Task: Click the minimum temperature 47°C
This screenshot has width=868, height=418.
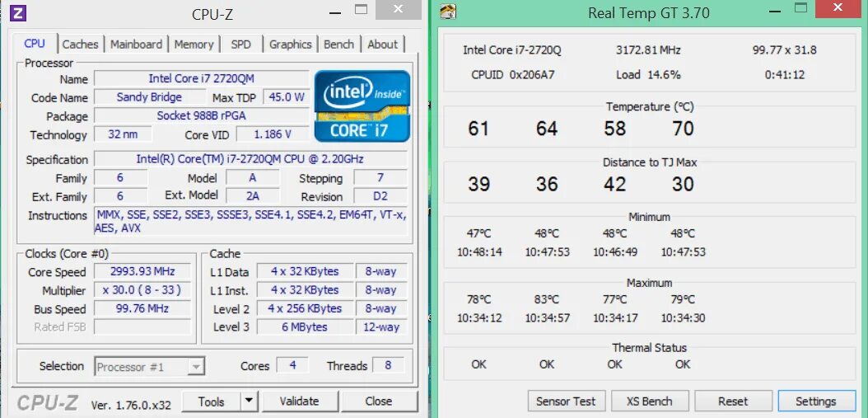Action: tap(479, 233)
